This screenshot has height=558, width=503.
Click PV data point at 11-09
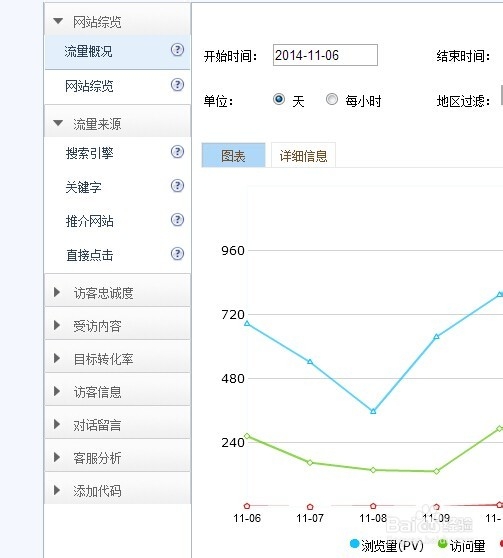[436, 336]
